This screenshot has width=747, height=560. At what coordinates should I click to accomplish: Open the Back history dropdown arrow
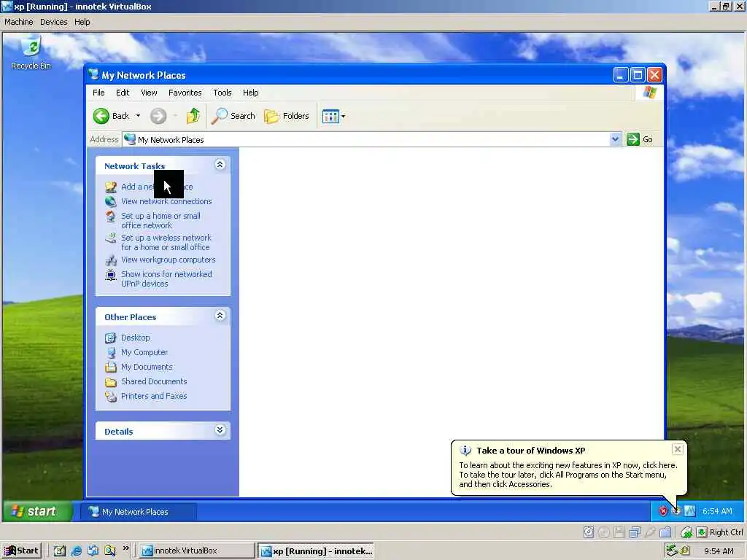pos(138,116)
